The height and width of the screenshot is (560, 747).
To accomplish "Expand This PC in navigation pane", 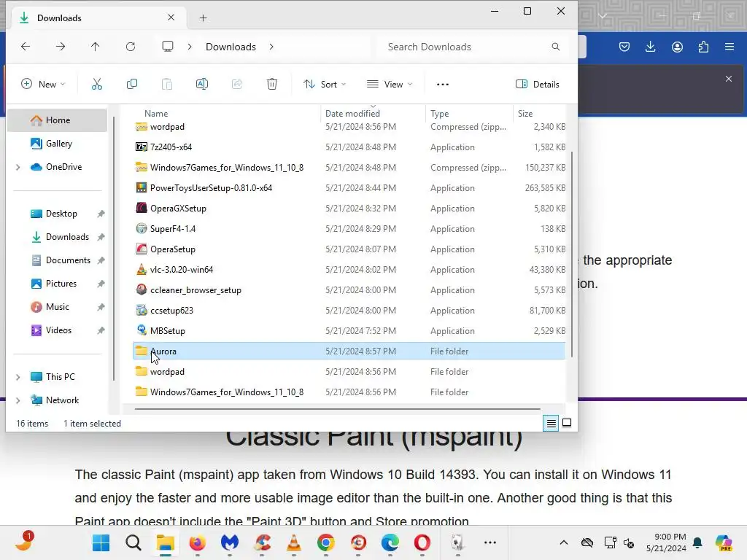I will [x=18, y=377].
